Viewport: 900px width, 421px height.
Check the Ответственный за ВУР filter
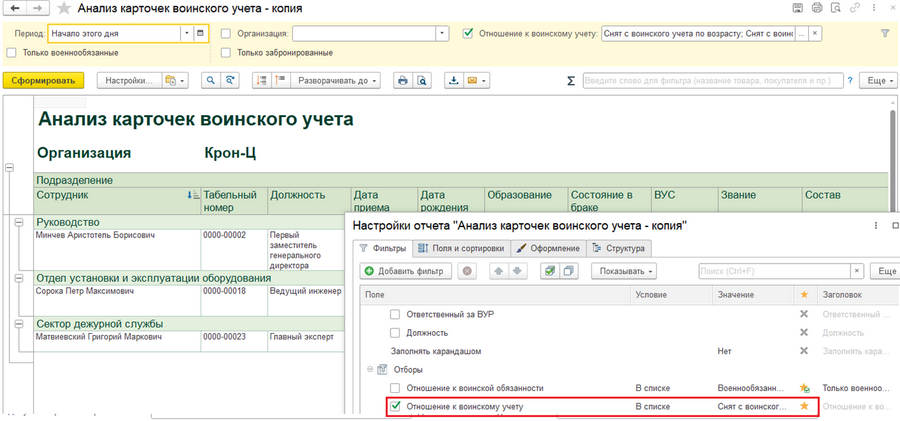tap(395, 314)
